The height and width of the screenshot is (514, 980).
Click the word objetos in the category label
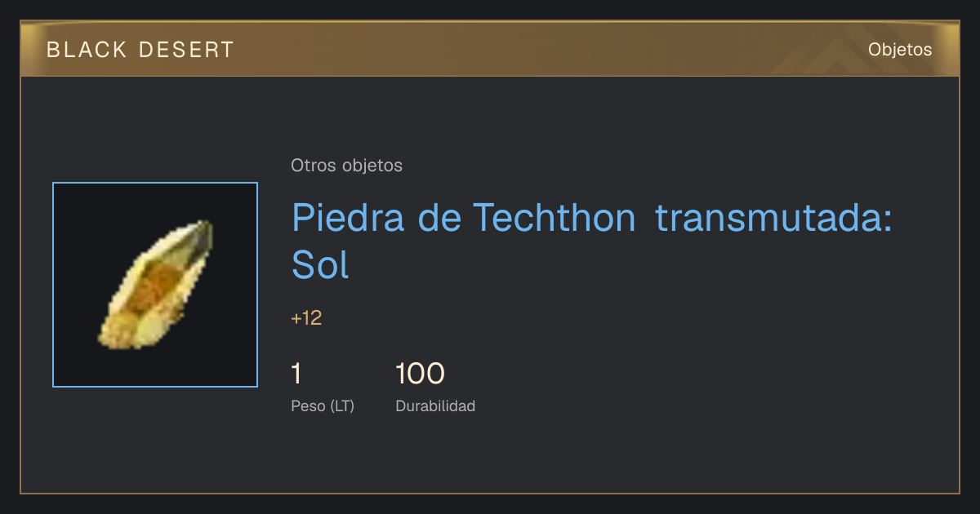(372, 166)
